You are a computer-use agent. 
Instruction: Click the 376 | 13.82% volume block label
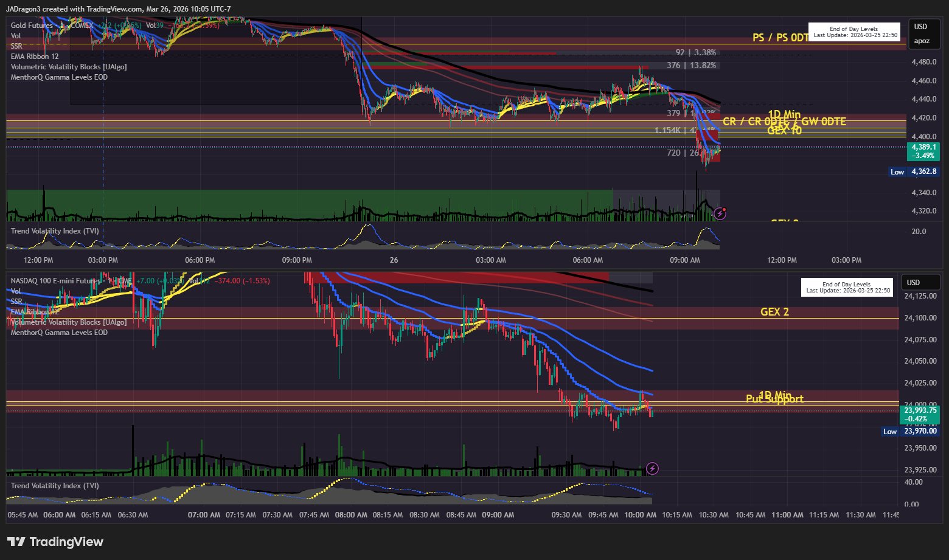[x=691, y=65]
